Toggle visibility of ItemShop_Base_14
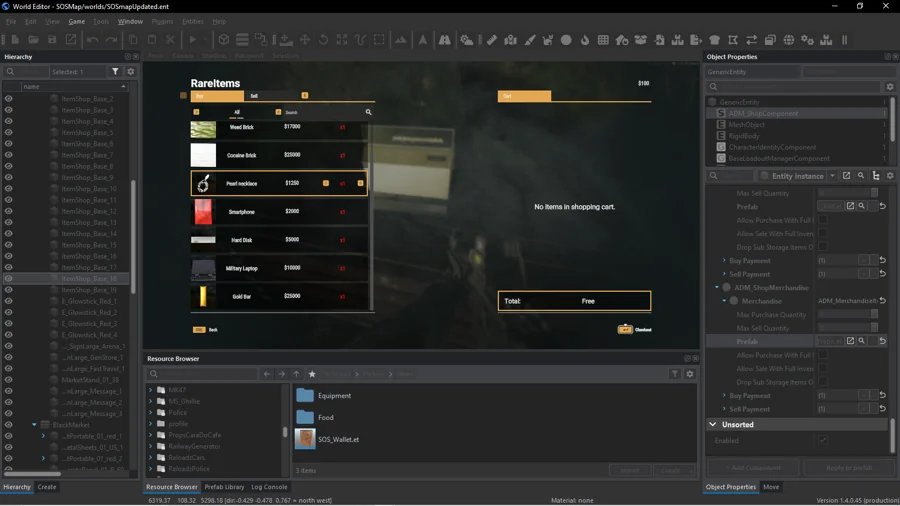Image resolution: width=900 pixels, height=506 pixels. 9,233
